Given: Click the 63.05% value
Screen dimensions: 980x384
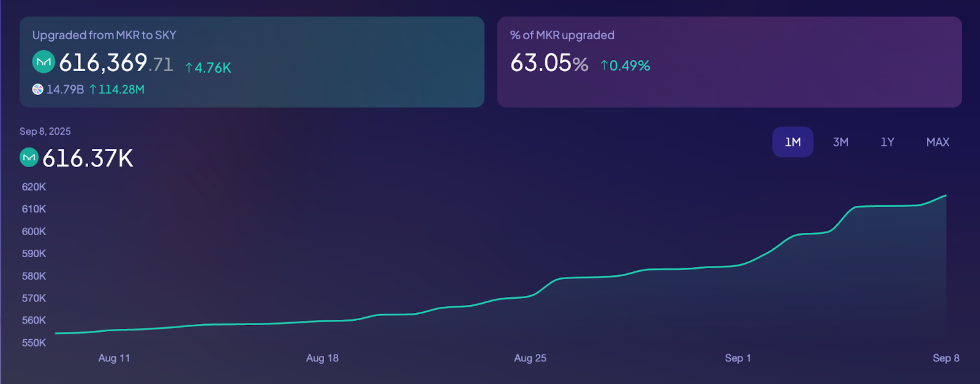Looking at the screenshot, I should pos(549,63).
